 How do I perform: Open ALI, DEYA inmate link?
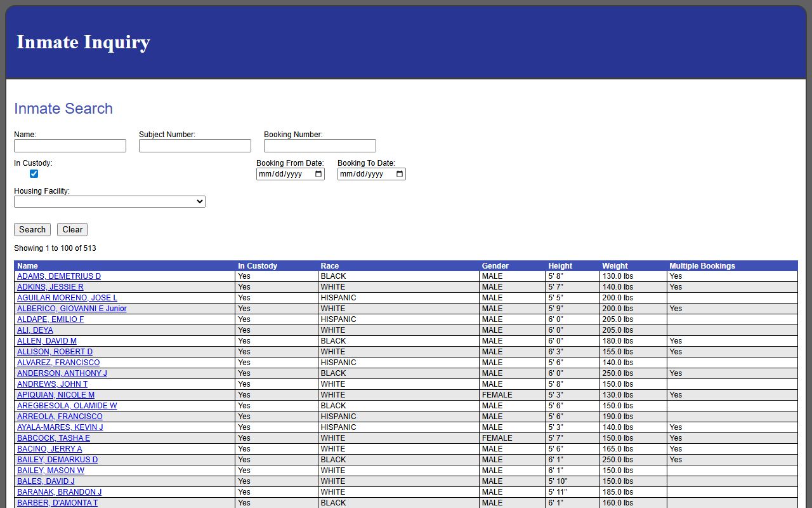click(35, 330)
